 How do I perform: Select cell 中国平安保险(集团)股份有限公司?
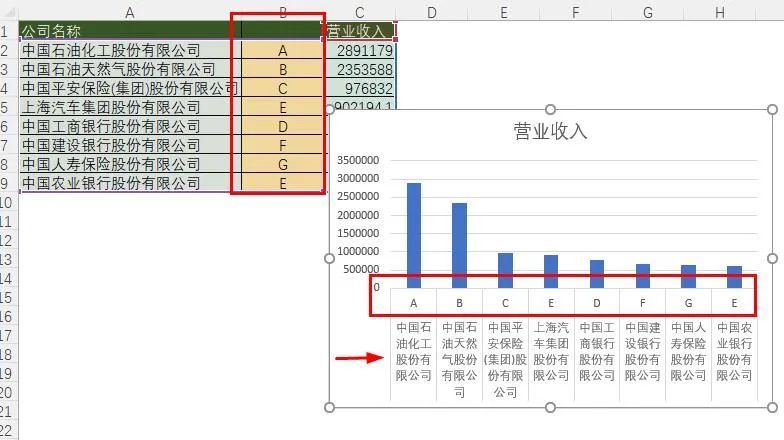tap(130, 88)
